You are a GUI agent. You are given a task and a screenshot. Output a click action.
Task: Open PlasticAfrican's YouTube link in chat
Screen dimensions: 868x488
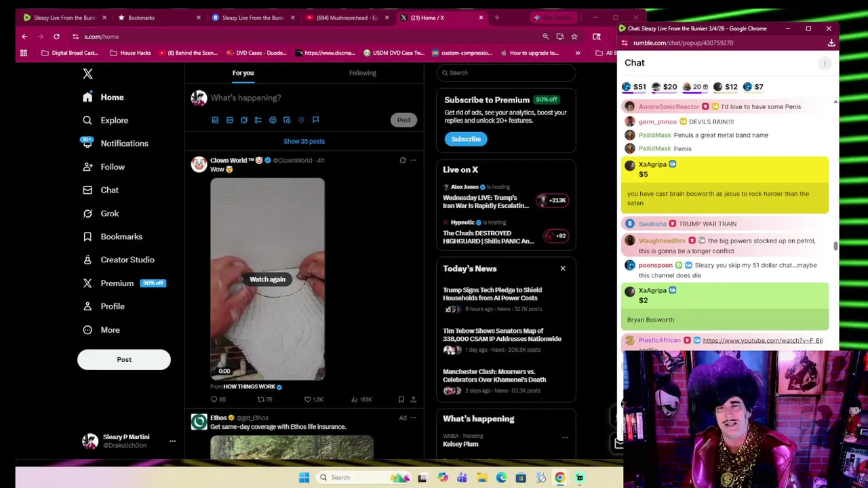(x=762, y=341)
